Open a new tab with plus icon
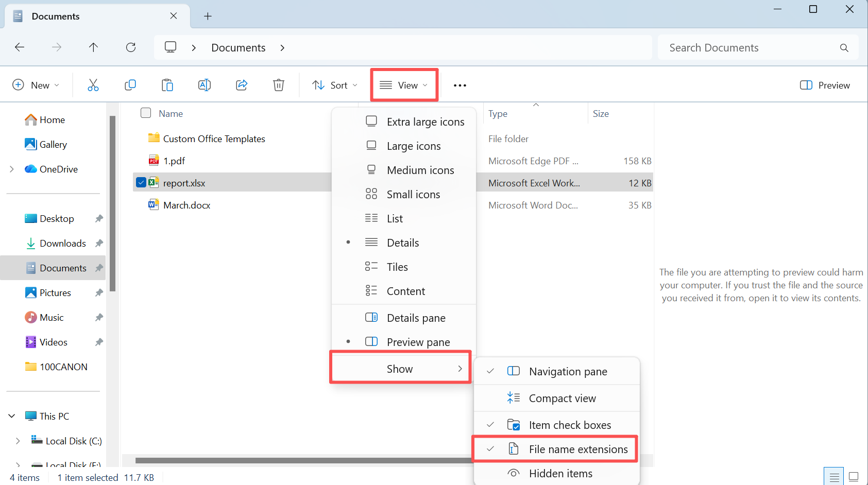 (x=208, y=16)
